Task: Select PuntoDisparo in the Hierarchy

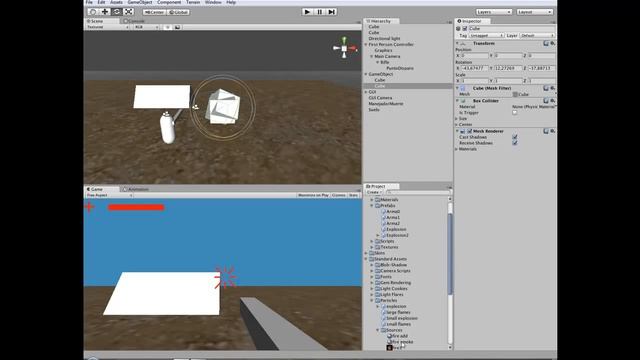Action: tap(400, 68)
